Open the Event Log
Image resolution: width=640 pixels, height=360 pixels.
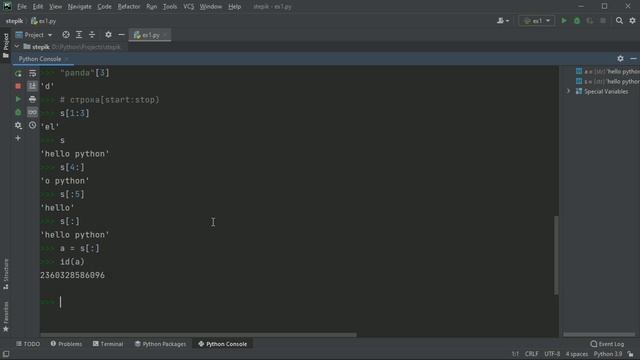click(x=607, y=344)
